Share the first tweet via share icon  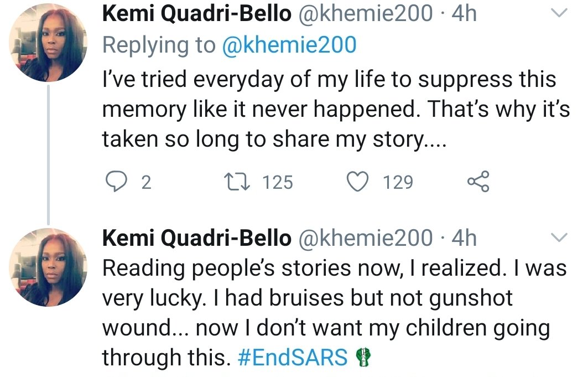478,182
